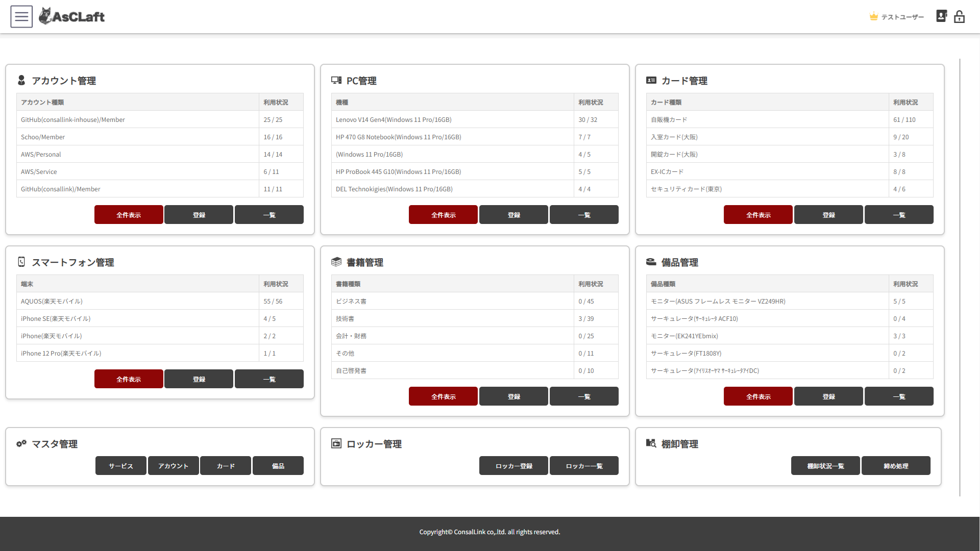The image size is (980, 551).
Task: Select the GitHub(consallink-inhouse)/Member row
Action: pos(73,120)
